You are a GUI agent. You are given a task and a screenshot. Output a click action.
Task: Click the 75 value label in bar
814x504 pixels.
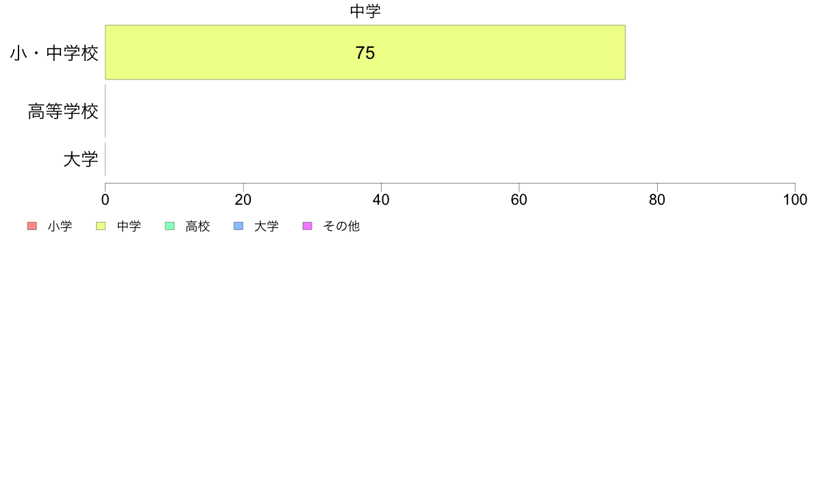click(x=365, y=53)
